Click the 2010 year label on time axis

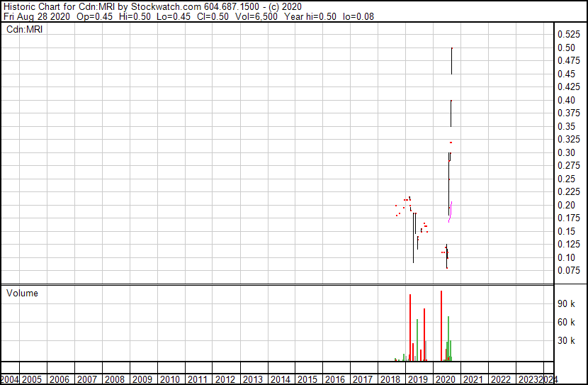[x=169, y=379]
